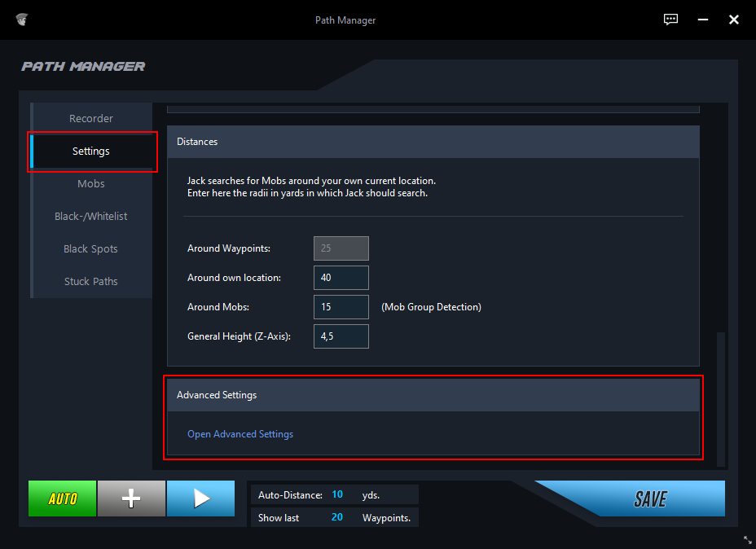Close the Path Manager window

coord(733,20)
